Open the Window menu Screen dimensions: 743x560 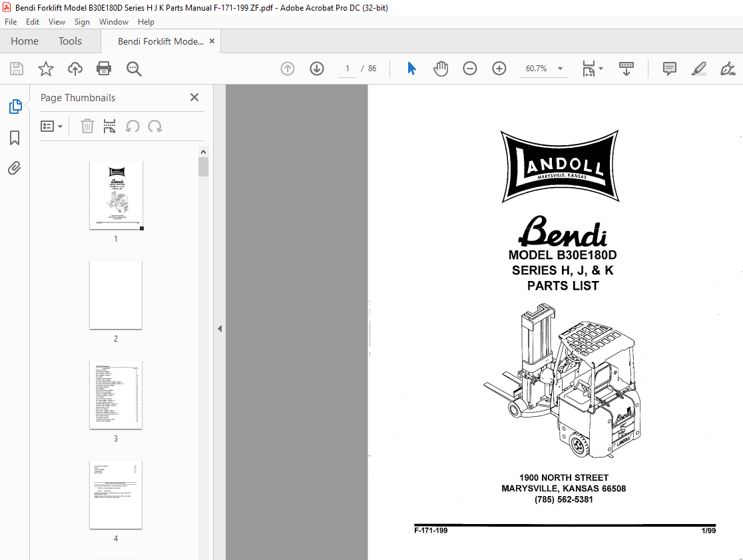(114, 22)
